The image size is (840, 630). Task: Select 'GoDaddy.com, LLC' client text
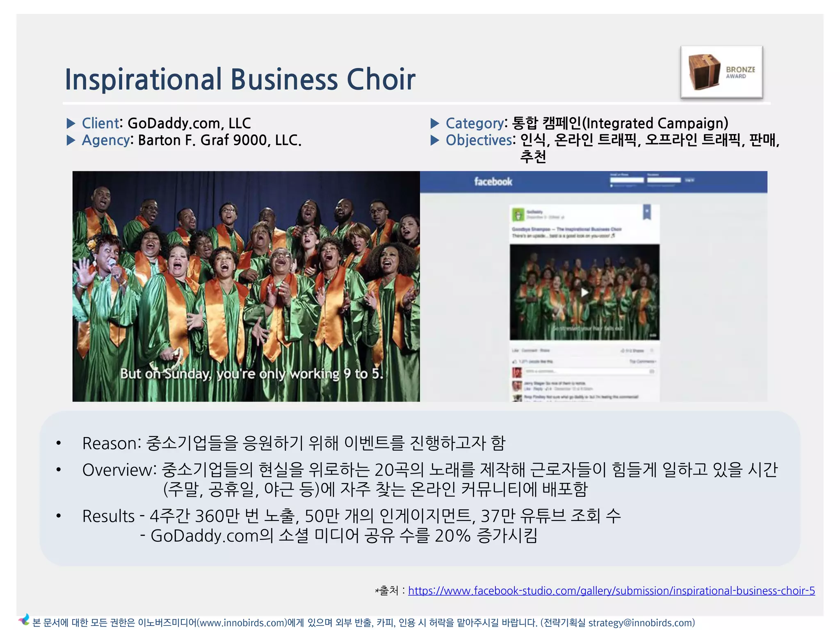(189, 123)
